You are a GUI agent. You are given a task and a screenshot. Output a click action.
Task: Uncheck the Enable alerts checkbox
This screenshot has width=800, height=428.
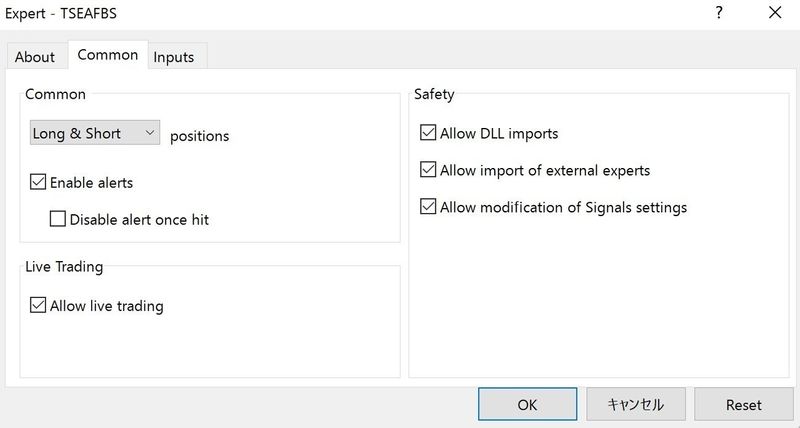(x=39, y=183)
